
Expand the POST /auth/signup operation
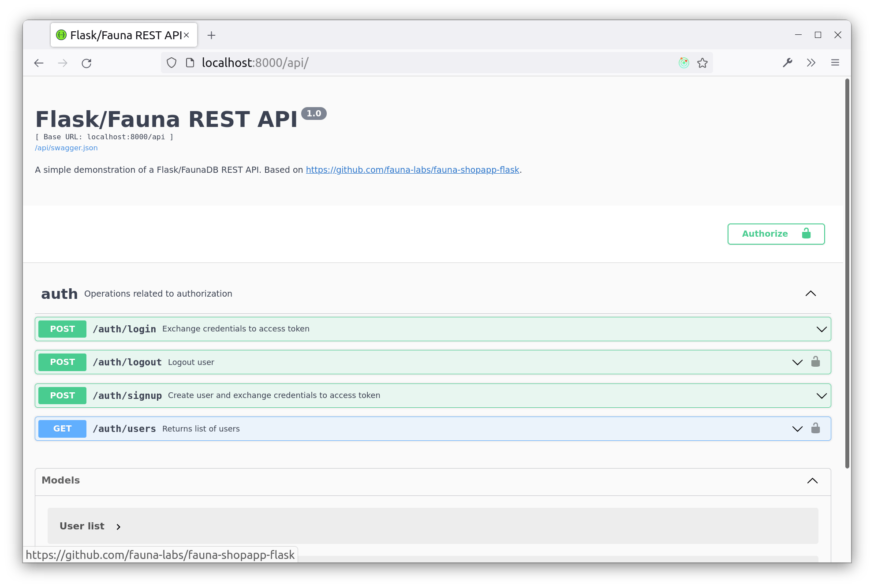pyautogui.click(x=821, y=395)
